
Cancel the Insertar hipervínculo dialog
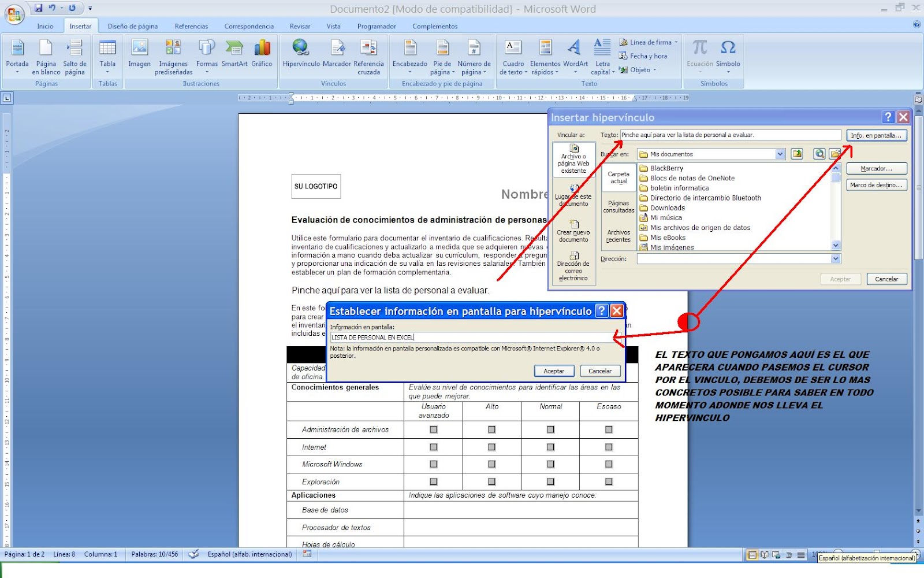[886, 279]
